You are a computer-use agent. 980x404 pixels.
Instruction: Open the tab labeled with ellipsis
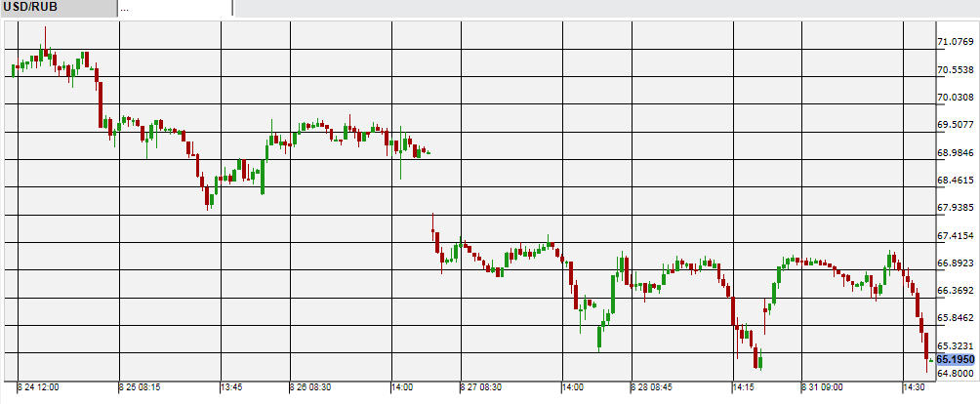point(176,8)
